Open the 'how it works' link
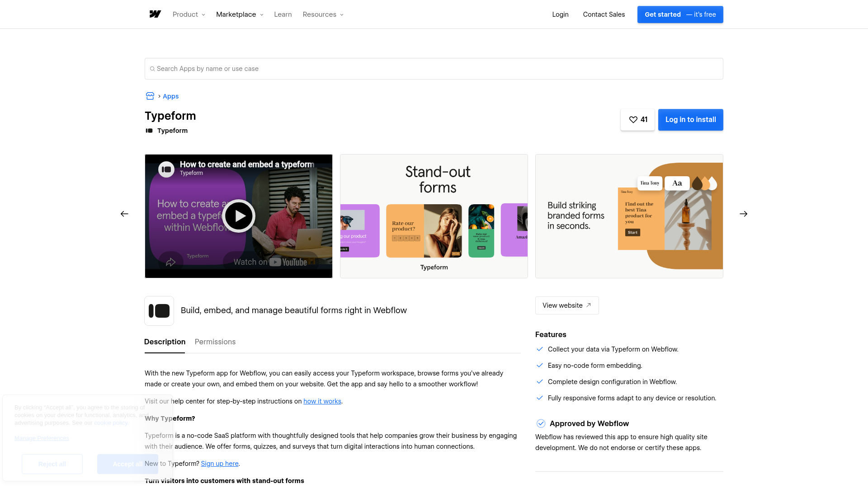868x488 pixels. 322,401
